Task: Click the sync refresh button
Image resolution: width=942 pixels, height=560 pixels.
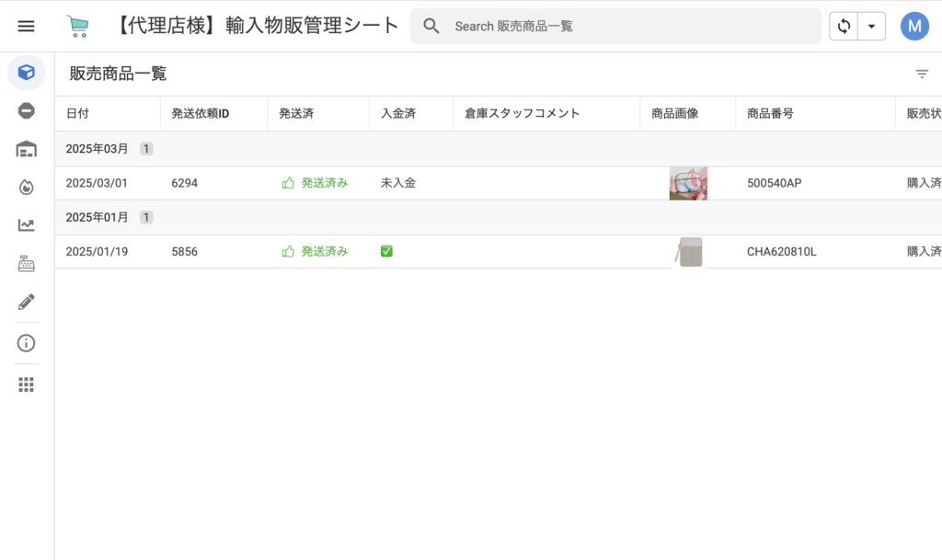Action: click(844, 26)
